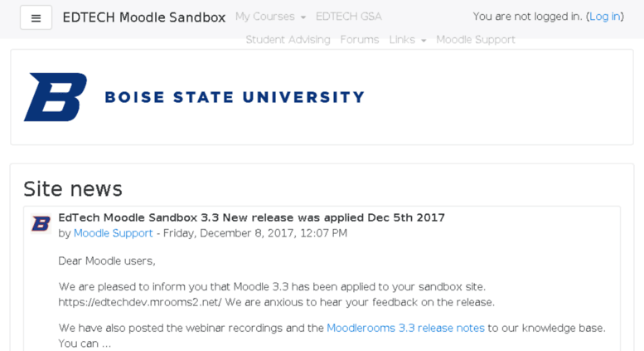Open the Moodlerooms 3.3 release notes link
The image size is (644, 351).
[x=405, y=328]
